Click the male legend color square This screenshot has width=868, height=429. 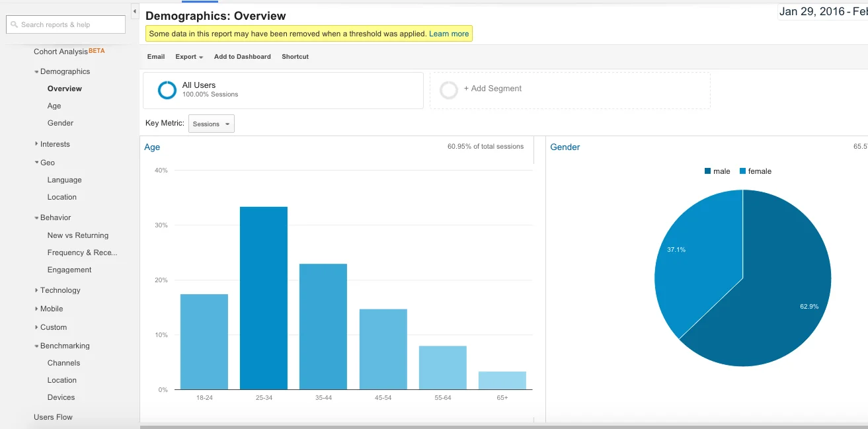pos(707,171)
